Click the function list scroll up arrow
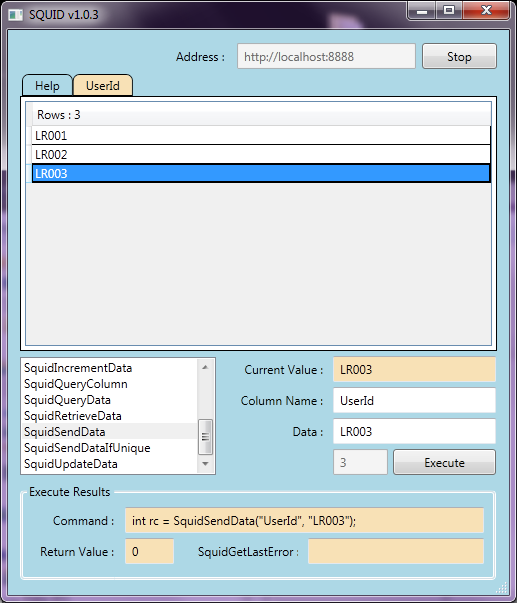This screenshot has width=517, height=603. (x=205, y=368)
